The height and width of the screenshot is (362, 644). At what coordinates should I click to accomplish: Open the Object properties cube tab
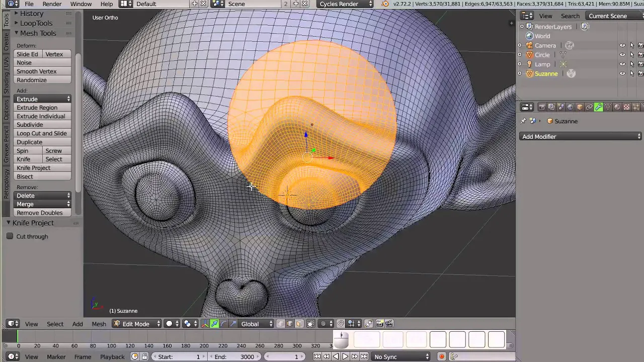(x=580, y=107)
